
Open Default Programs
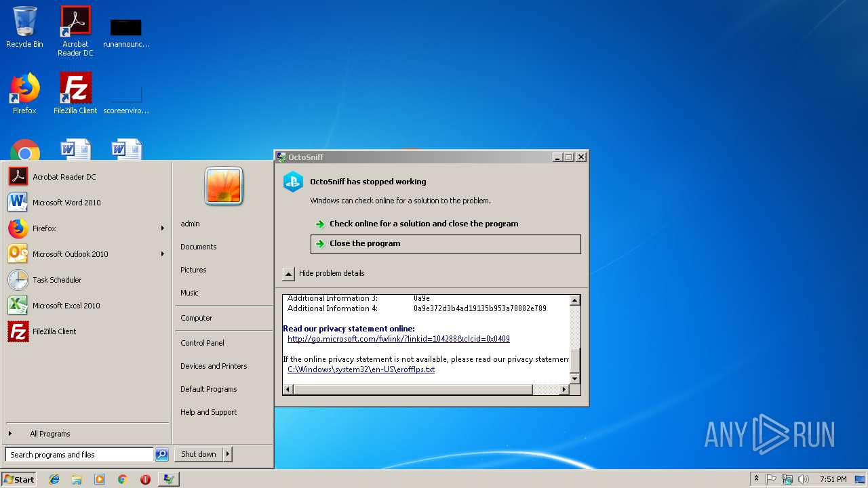coord(208,389)
